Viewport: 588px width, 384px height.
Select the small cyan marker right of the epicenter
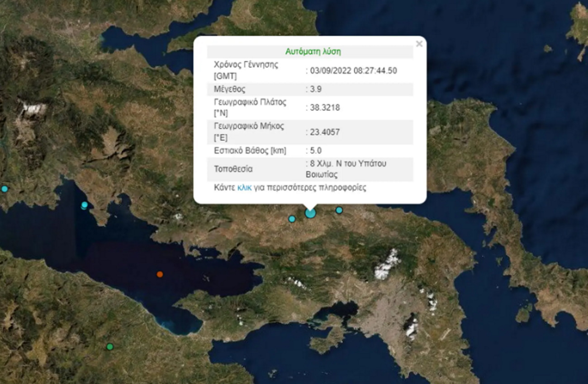coord(339,210)
